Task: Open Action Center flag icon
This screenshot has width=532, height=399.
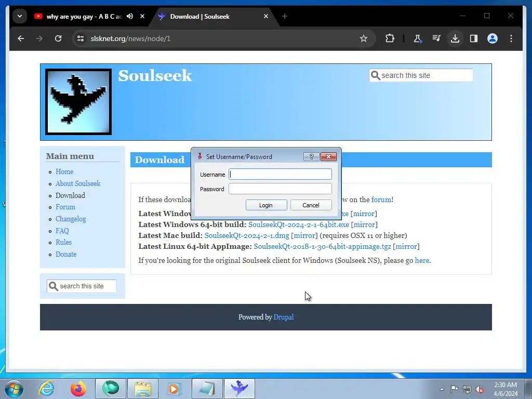Action: [x=454, y=389]
